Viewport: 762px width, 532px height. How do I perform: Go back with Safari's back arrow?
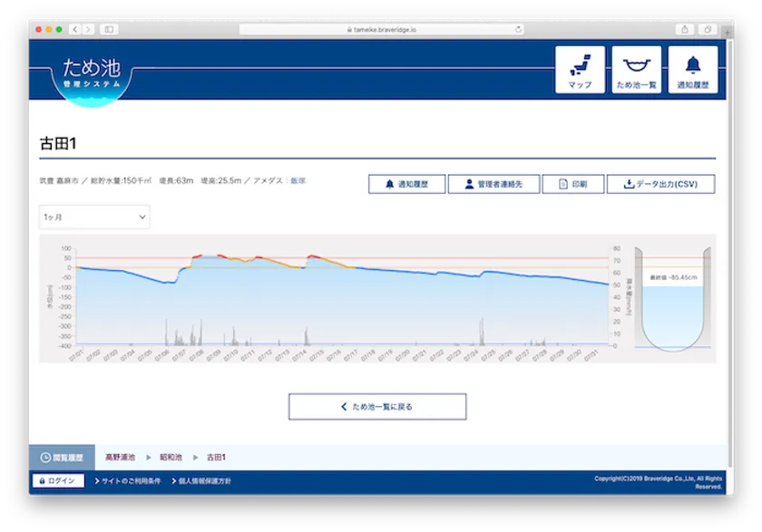pyautogui.click(x=74, y=29)
